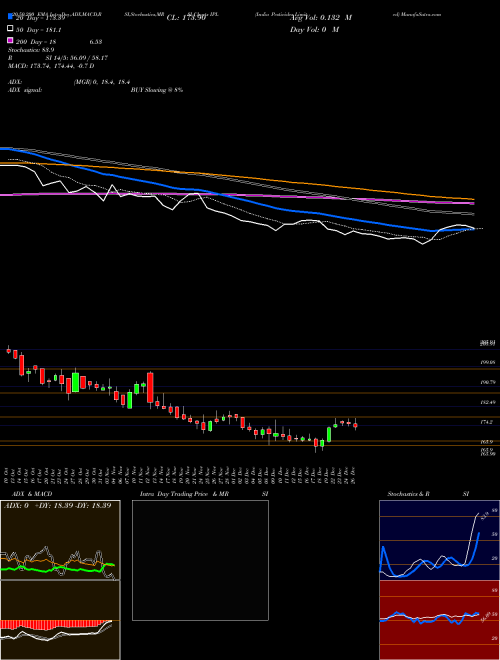Click the 199.08 price axis label
500x660 pixels.
click(x=488, y=362)
